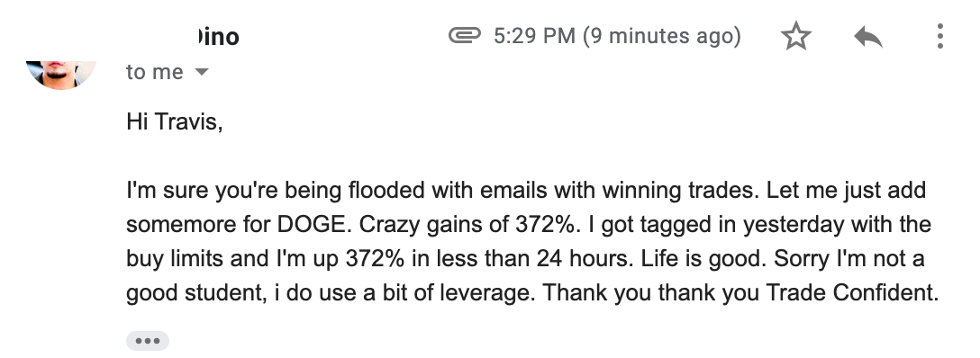This screenshot has height=358, width=980.
Task: Click the "(9 minutes ago)" text
Action: tap(662, 36)
